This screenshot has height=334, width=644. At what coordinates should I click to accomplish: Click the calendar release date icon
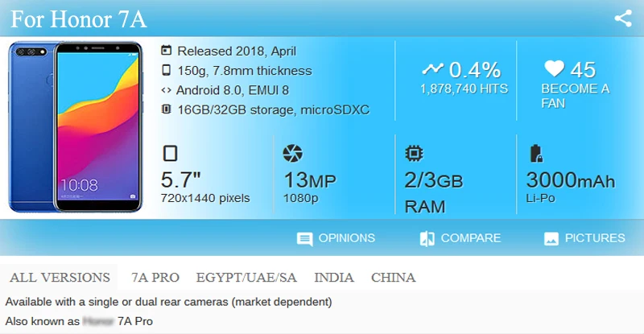pos(166,51)
